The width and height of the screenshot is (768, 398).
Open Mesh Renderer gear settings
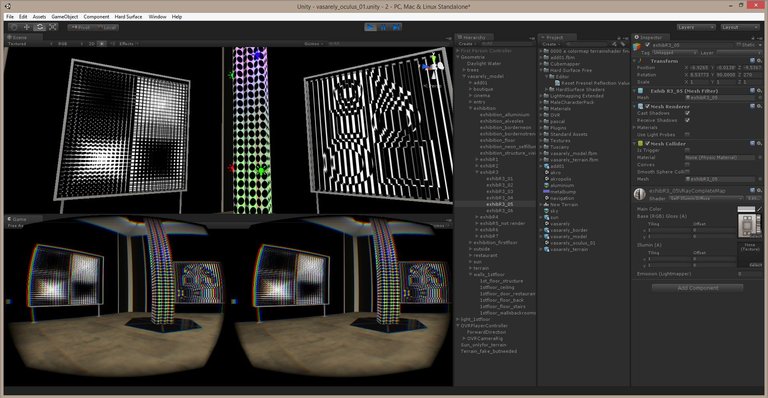click(759, 106)
